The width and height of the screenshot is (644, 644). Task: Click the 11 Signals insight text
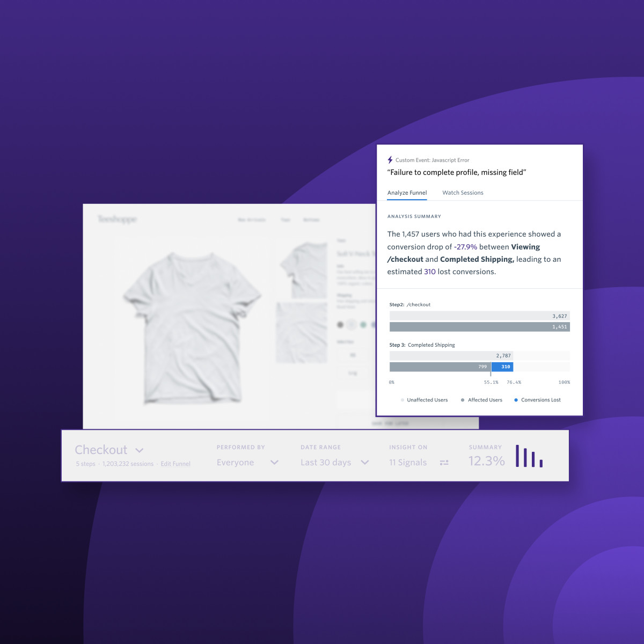pyautogui.click(x=408, y=463)
